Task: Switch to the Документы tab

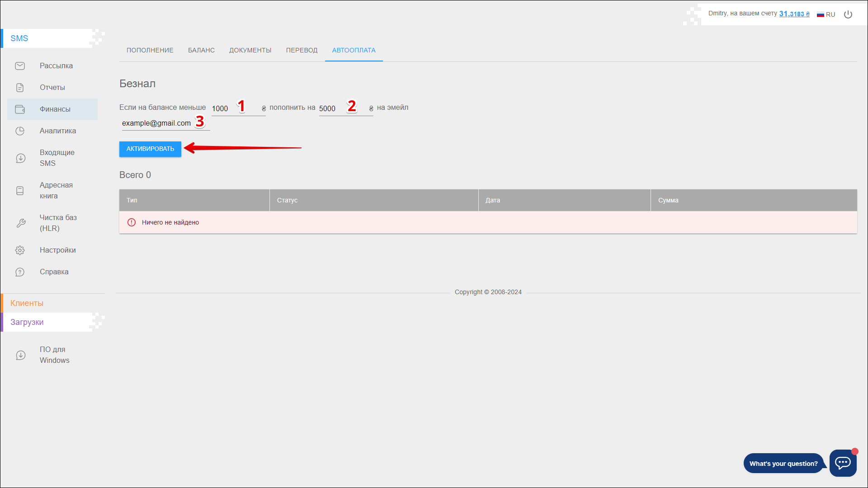Action: coord(250,50)
